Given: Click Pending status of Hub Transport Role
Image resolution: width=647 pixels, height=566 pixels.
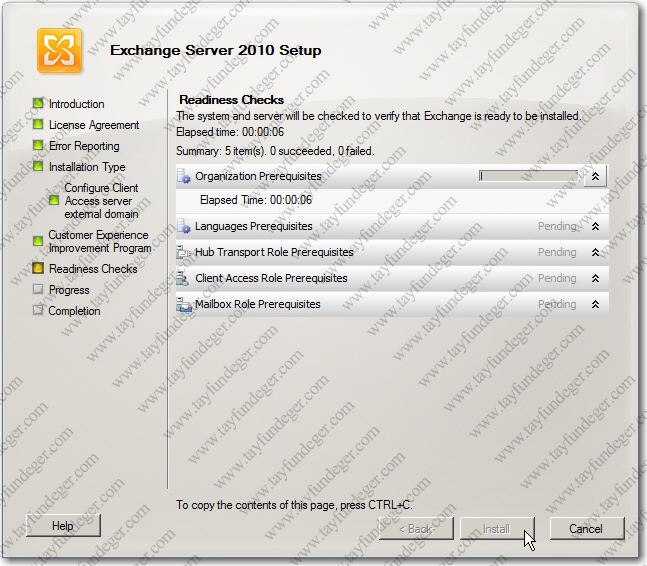Looking at the screenshot, I should pos(557,252).
